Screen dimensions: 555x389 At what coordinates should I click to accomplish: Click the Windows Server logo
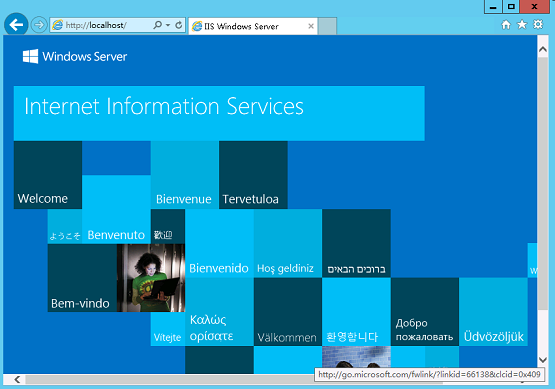[75, 56]
